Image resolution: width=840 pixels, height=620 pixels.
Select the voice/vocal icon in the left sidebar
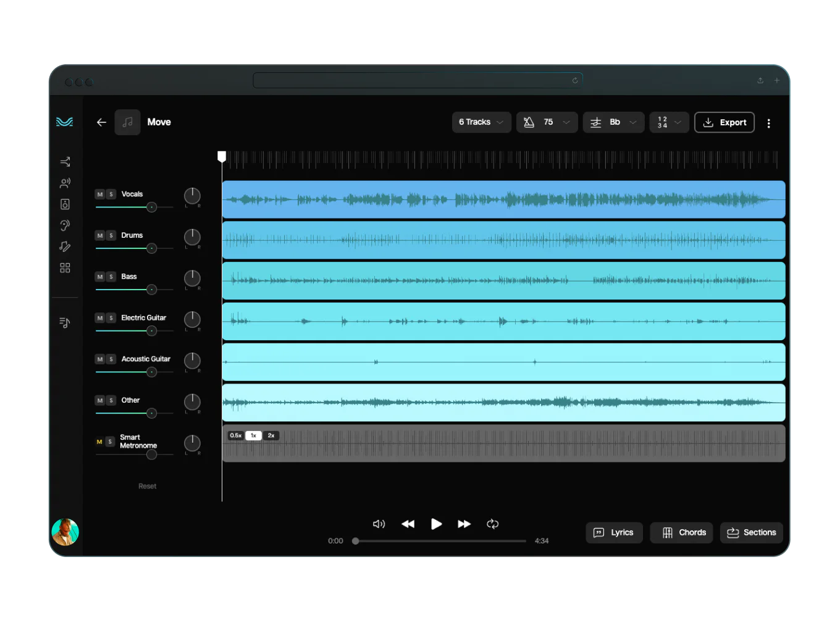pos(65,182)
